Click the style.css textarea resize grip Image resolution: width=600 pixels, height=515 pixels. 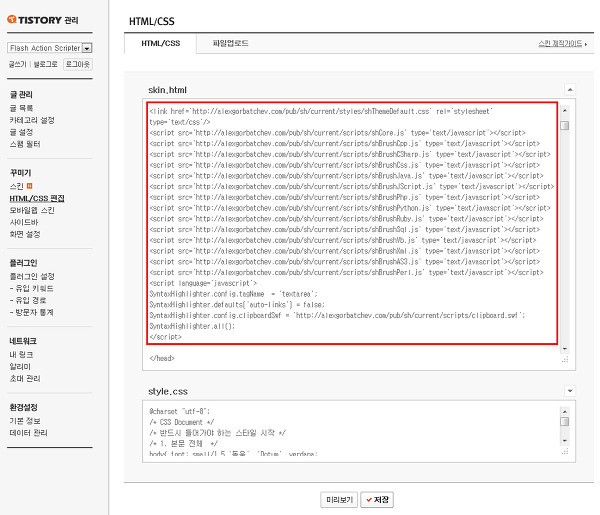click(565, 451)
